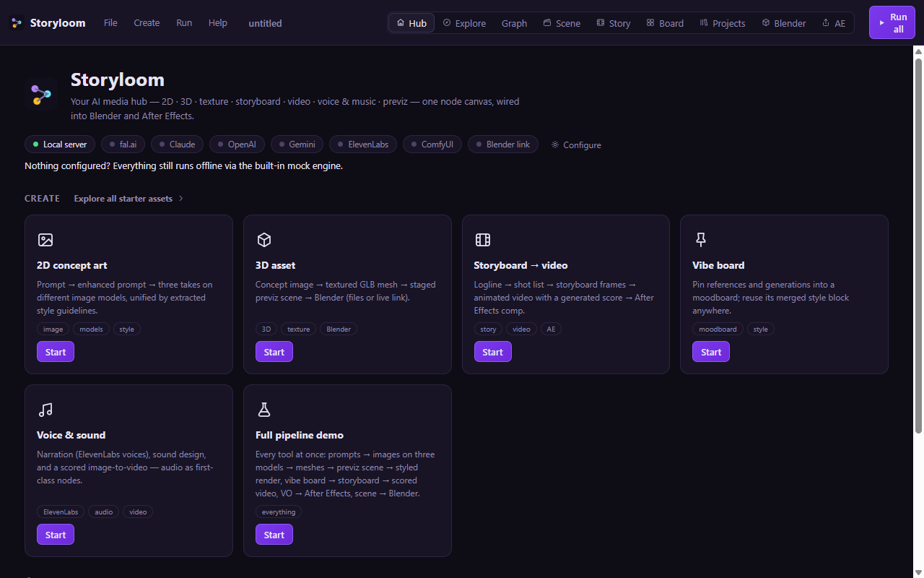This screenshot has height=578, width=924.
Task: Open Explore all starter assets link
Action: (x=128, y=199)
